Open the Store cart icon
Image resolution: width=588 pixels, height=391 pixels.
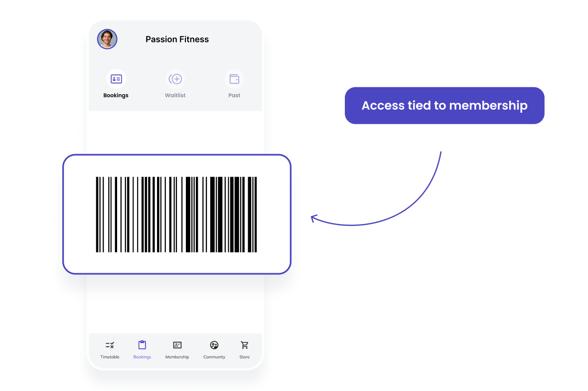tap(245, 345)
